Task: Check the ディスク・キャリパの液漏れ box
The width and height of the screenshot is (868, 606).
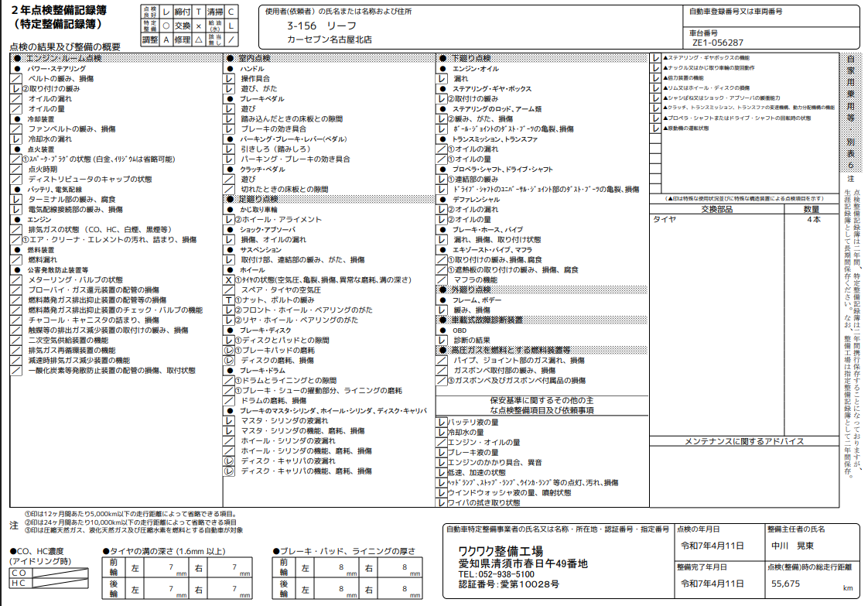Action: pyautogui.click(x=229, y=460)
